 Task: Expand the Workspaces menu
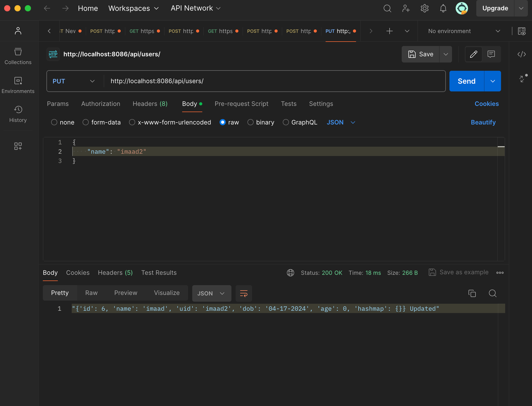133,8
